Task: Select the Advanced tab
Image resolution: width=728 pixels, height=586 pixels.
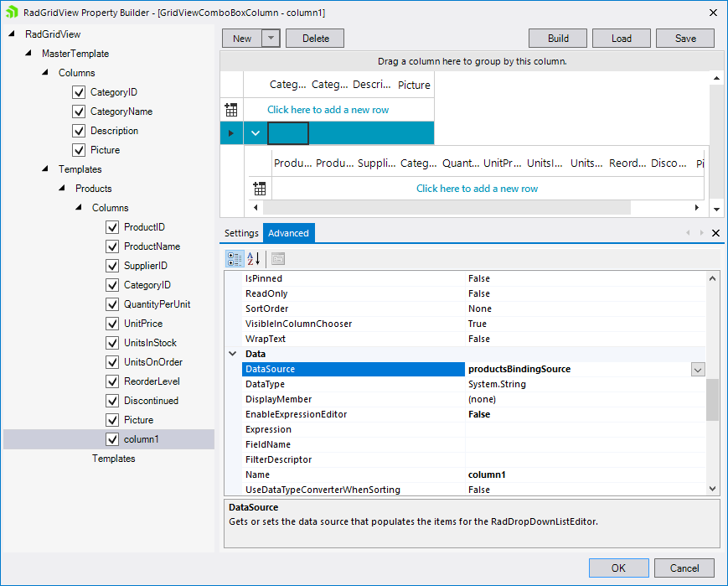Action: tap(288, 233)
